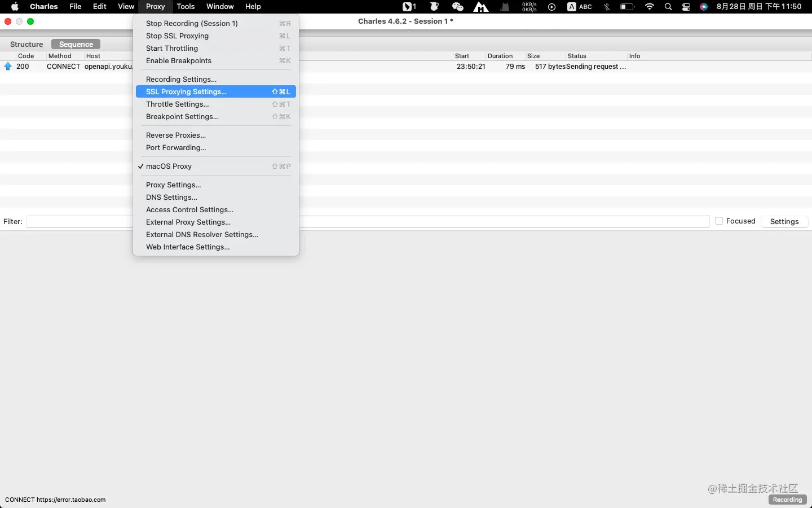
Task: Open DNS Settings...
Action: (216, 198)
